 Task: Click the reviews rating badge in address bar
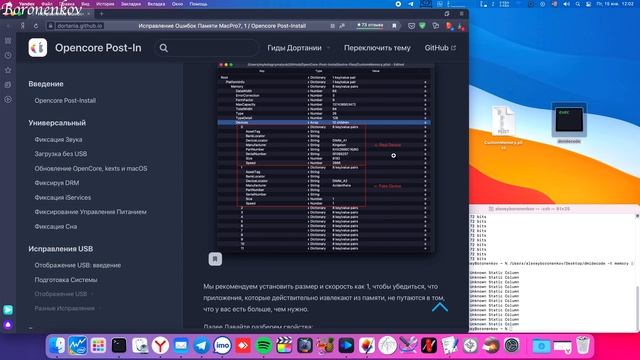[x=370, y=25]
